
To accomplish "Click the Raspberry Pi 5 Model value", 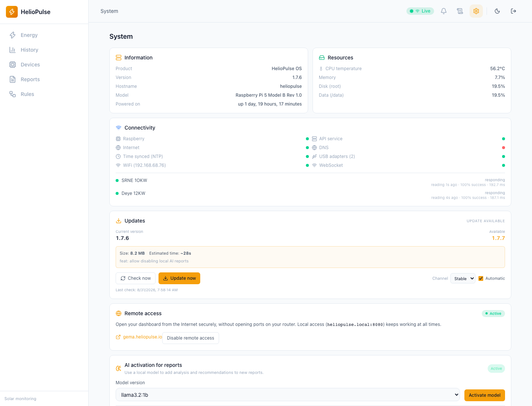I will 269,95.
